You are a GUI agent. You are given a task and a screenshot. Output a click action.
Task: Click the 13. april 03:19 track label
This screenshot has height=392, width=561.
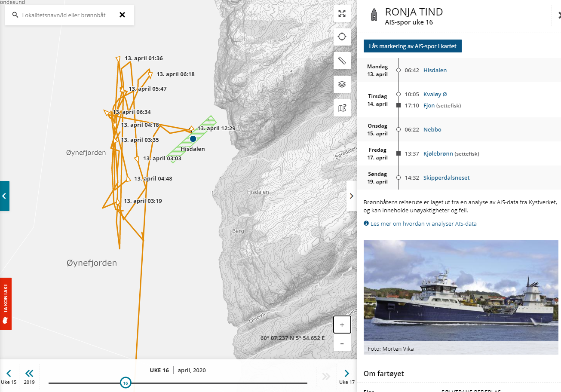(143, 201)
